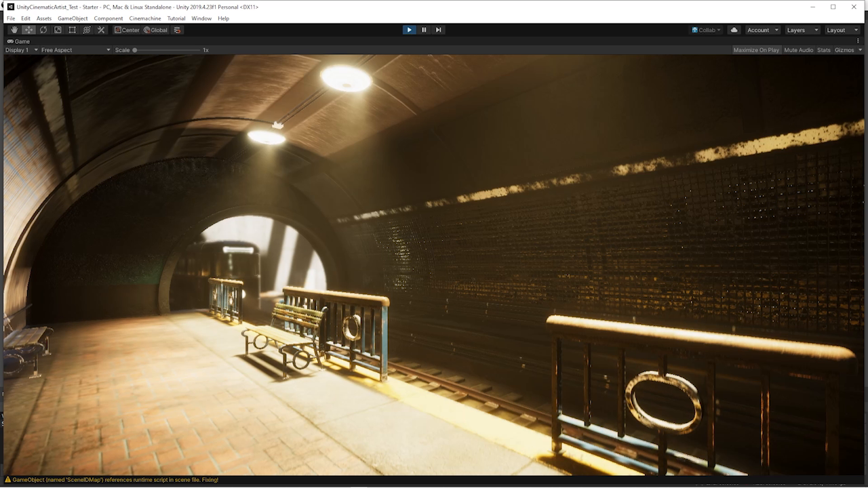Open the Gizmos dropdown
This screenshot has height=488, width=868.
847,49
